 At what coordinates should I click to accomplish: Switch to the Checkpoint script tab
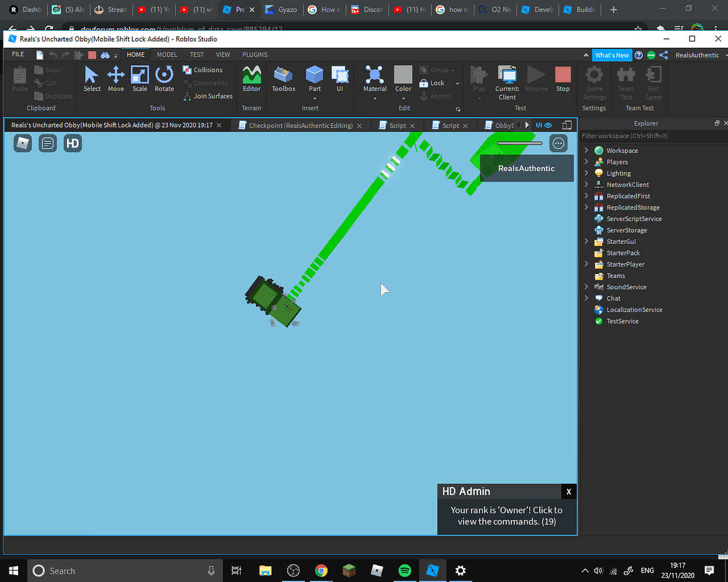pyautogui.click(x=301, y=125)
